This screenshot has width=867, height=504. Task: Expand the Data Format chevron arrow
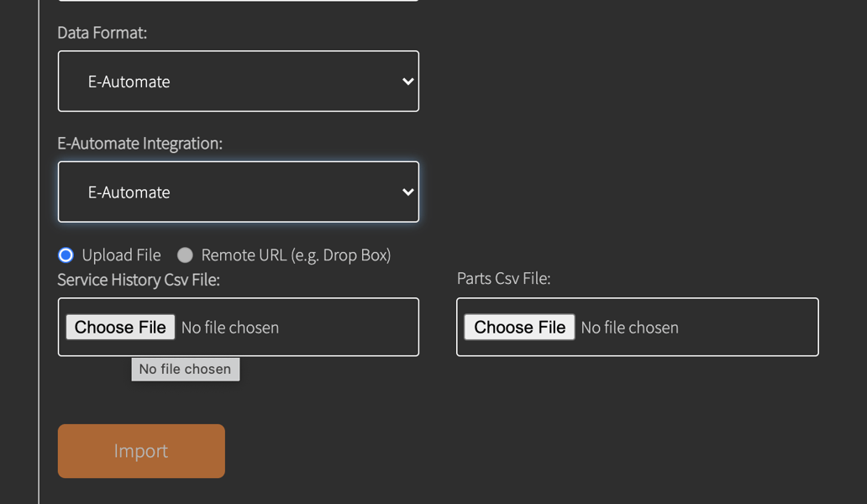(407, 81)
